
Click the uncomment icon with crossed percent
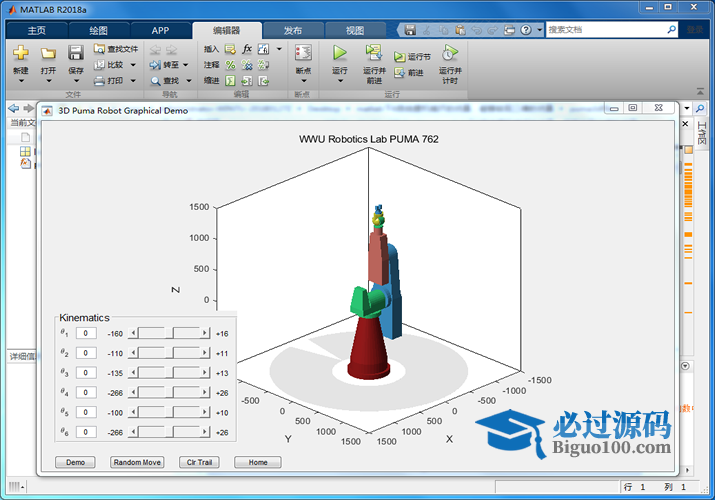click(247, 65)
